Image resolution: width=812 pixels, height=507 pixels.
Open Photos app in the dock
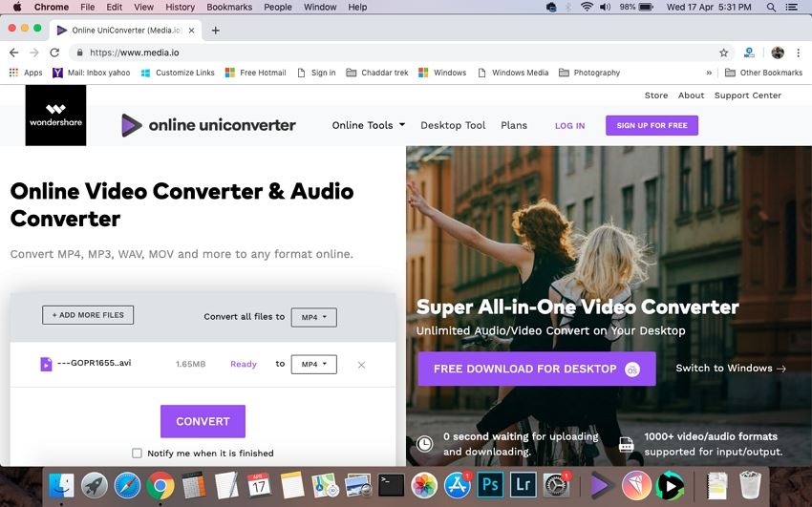click(424, 485)
